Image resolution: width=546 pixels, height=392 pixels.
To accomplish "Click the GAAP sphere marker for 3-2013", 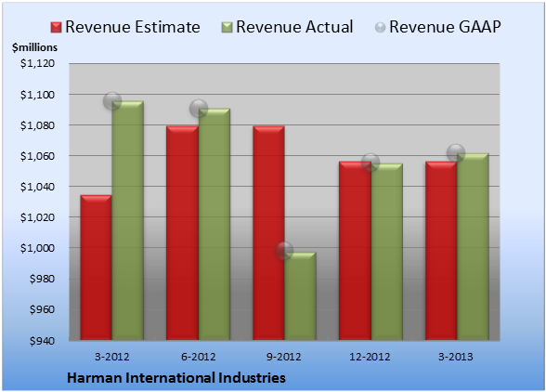I will [456, 153].
